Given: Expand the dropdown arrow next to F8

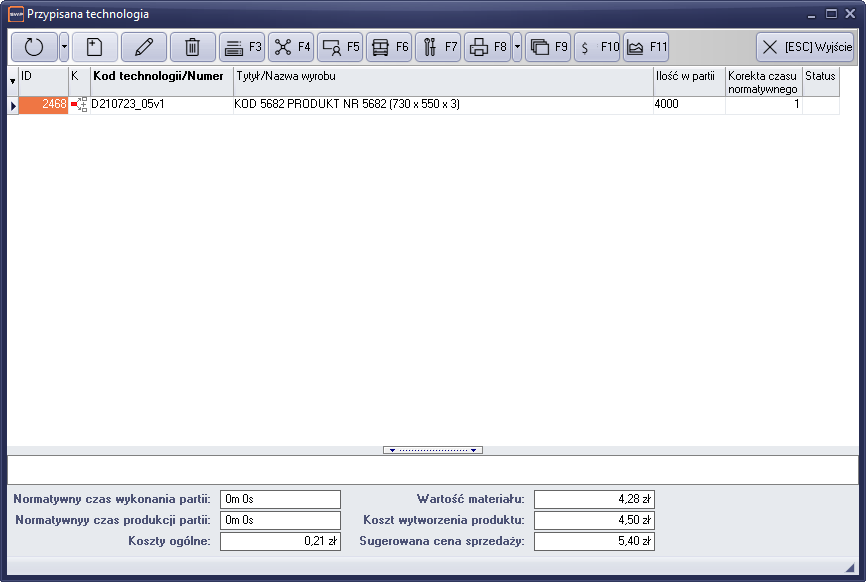Looking at the screenshot, I should click(x=517, y=47).
